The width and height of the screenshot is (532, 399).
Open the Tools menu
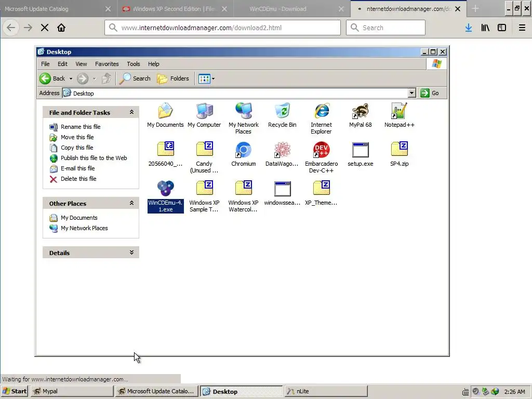[134, 64]
